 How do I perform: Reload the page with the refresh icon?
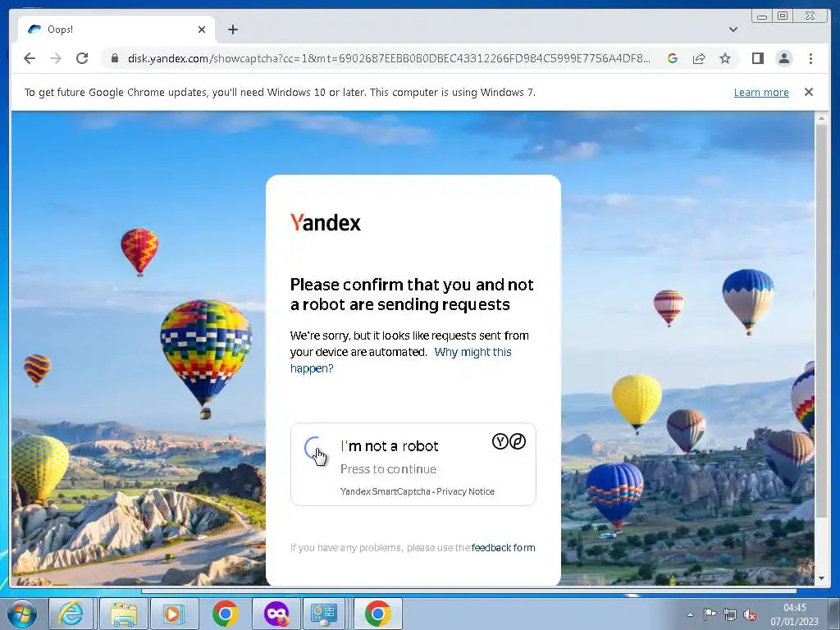pos(82,58)
